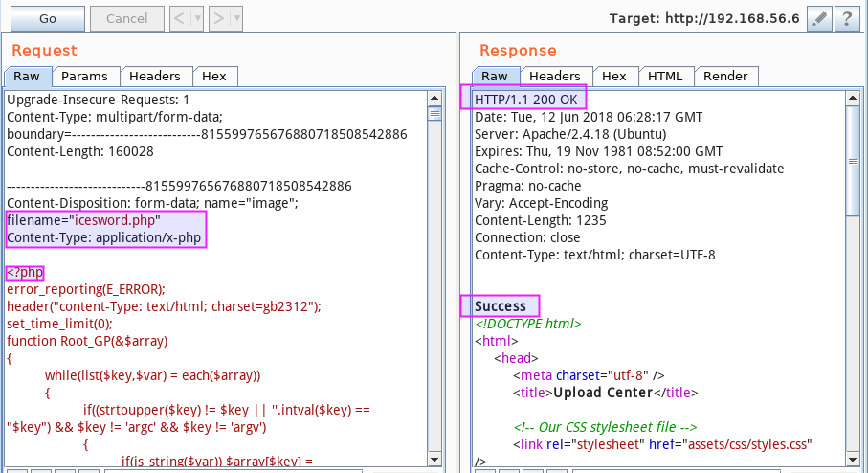Click the filename="icesword.php" line in request
The width and height of the screenshot is (868, 473).
[x=83, y=220]
